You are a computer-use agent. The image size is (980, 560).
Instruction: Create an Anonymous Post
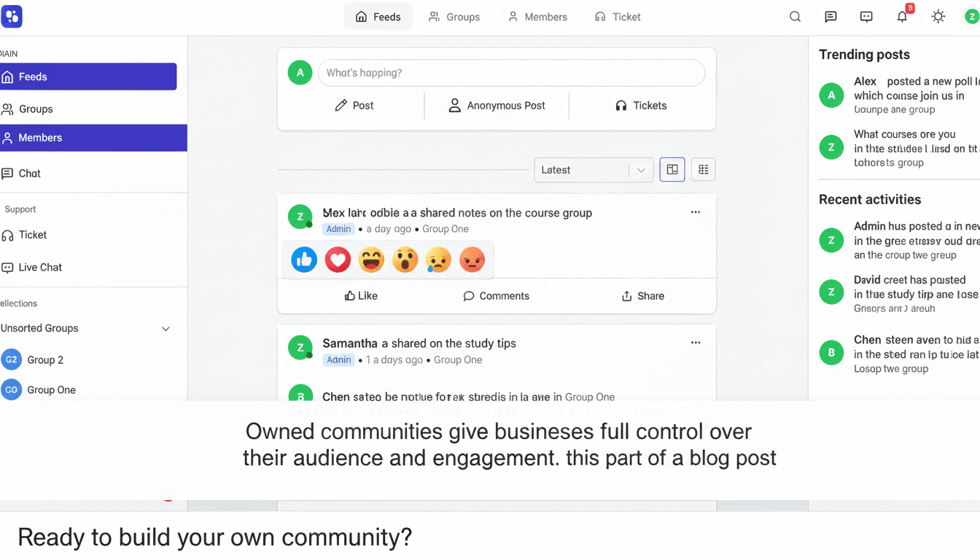click(497, 106)
